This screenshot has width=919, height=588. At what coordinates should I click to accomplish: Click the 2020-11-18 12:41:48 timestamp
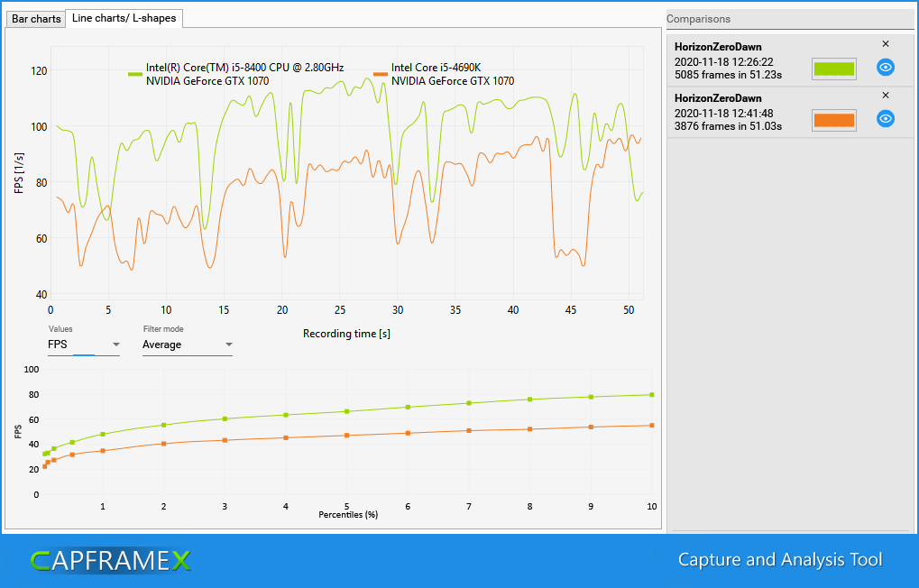(x=724, y=114)
